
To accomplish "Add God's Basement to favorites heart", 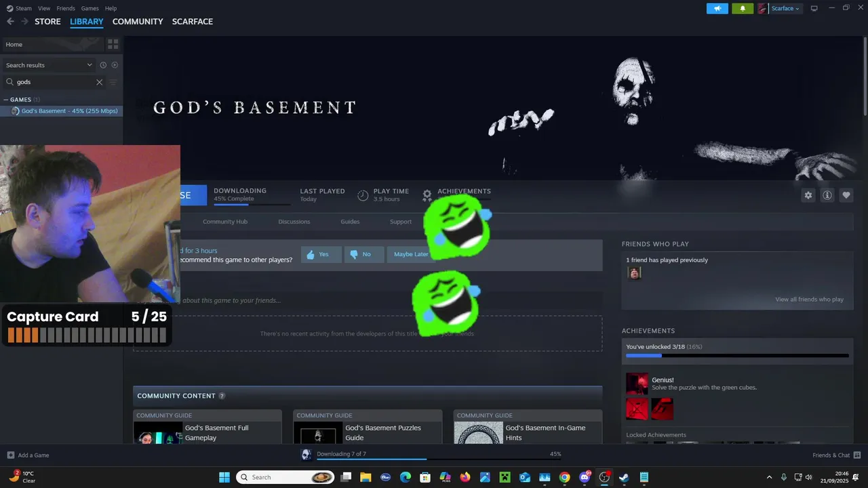I will (x=846, y=195).
